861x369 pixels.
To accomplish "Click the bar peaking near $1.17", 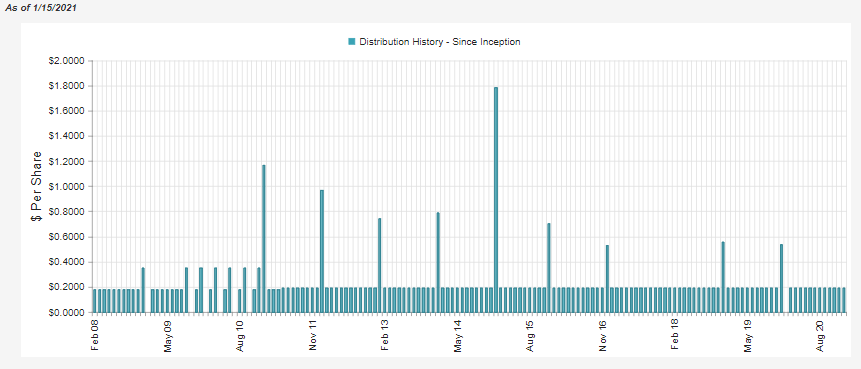I will click(264, 239).
